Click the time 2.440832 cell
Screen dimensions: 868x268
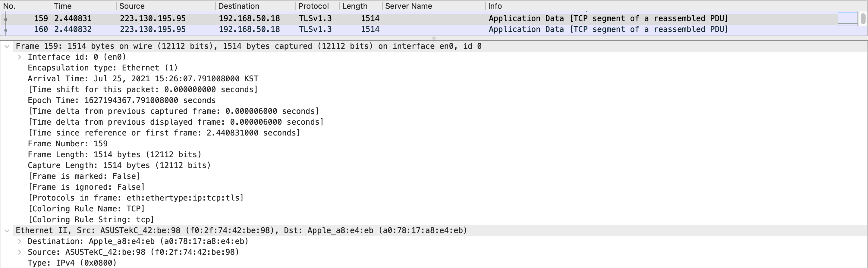click(x=73, y=29)
